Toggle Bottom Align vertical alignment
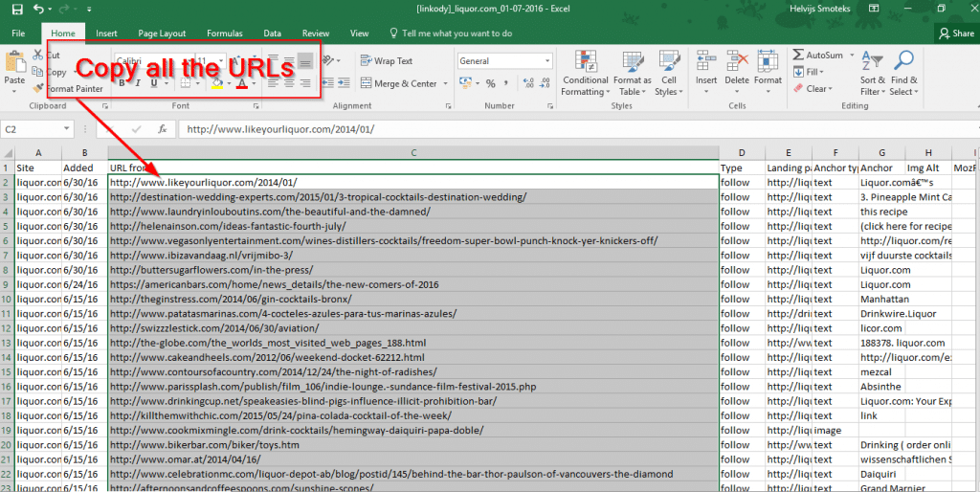The image size is (980, 492). click(305, 60)
